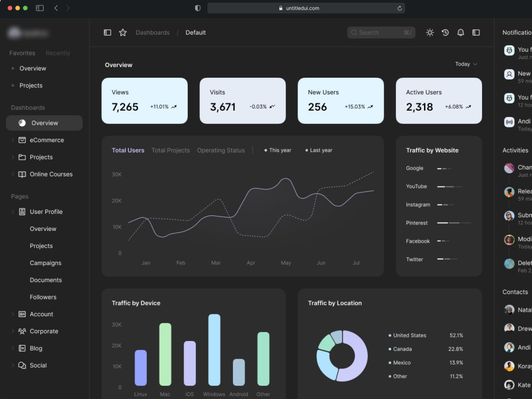Collapse the left sidebar with the panel icon

pyautogui.click(x=107, y=32)
